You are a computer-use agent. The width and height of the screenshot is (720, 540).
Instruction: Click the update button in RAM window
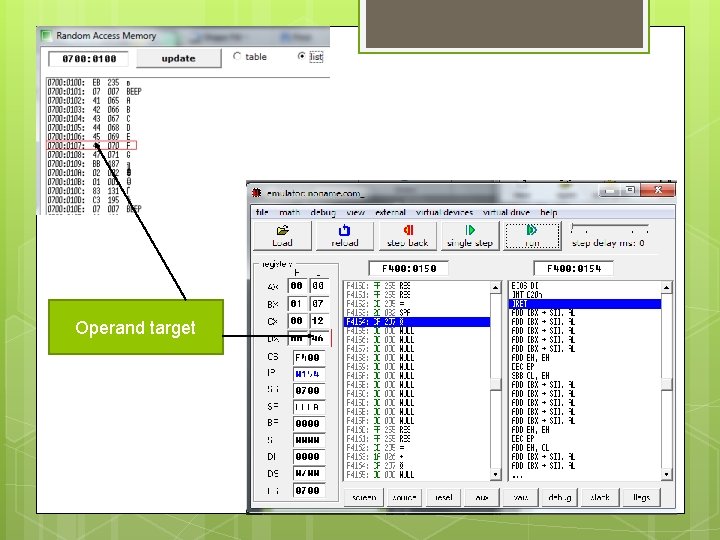coord(179,58)
